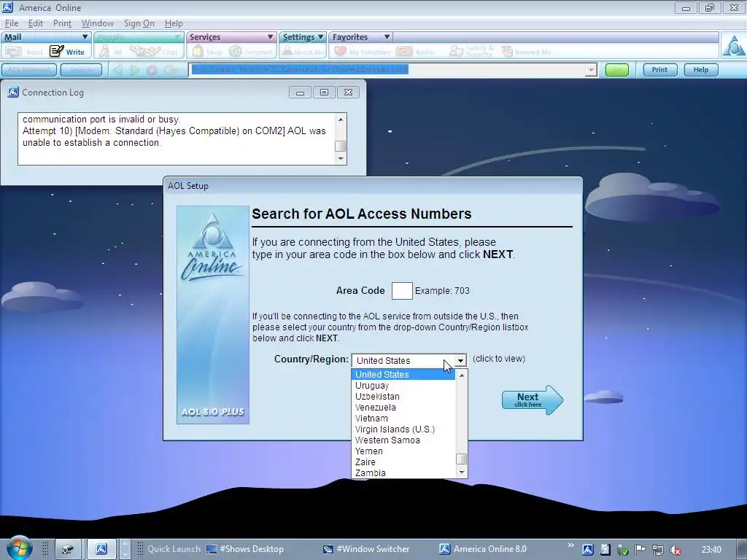Open the People dropdown menu

coord(177,36)
